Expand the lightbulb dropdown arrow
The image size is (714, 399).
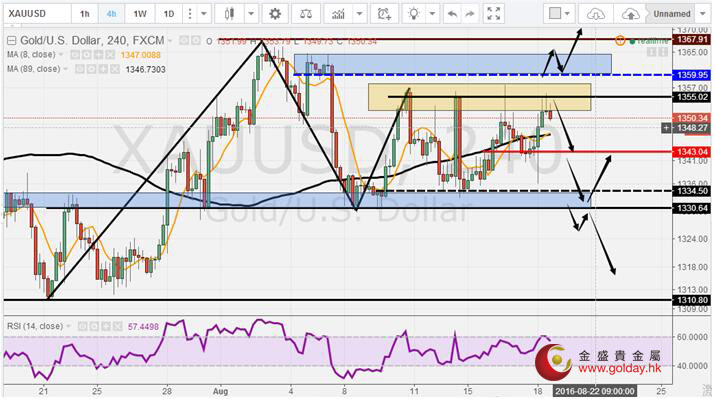tap(432, 14)
